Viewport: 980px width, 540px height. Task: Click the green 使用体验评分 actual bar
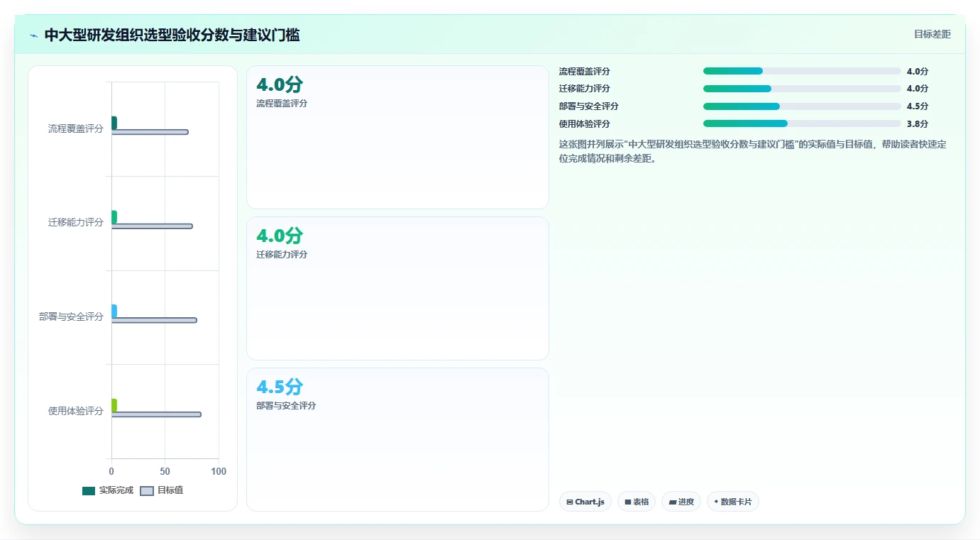click(114, 405)
